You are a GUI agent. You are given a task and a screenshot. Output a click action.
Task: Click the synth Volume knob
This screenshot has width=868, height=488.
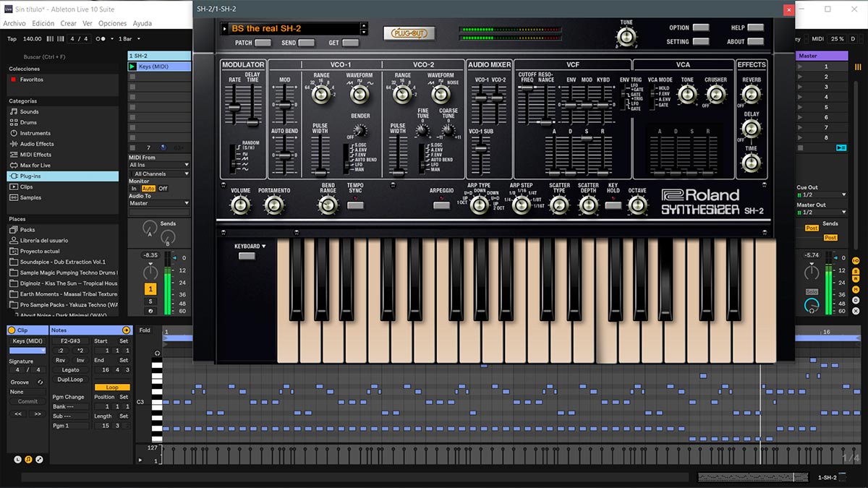[240, 206]
